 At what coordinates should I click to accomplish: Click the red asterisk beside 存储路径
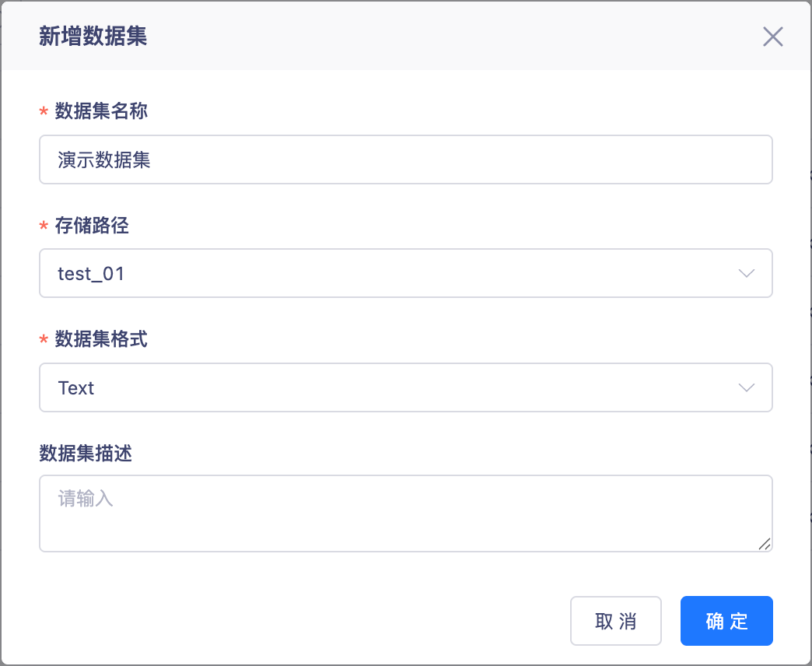tap(44, 226)
